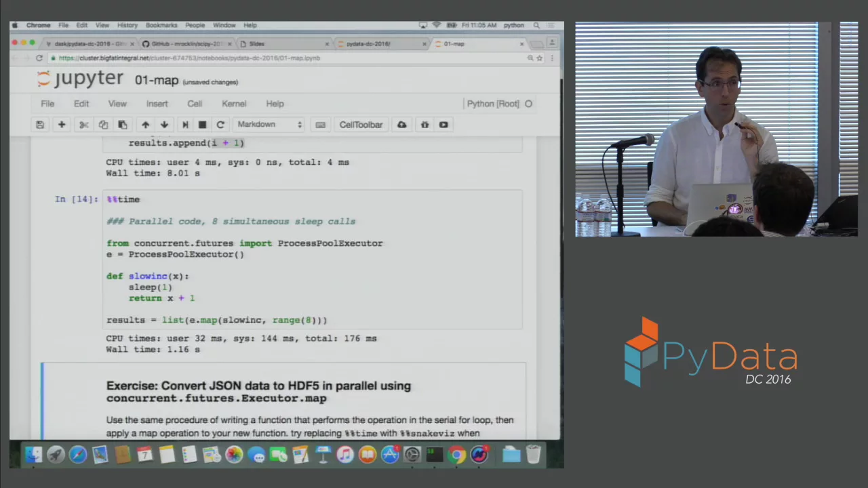The width and height of the screenshot is (868, 488).
Task: Open a new Chrome tab
Action: [536, 44]
